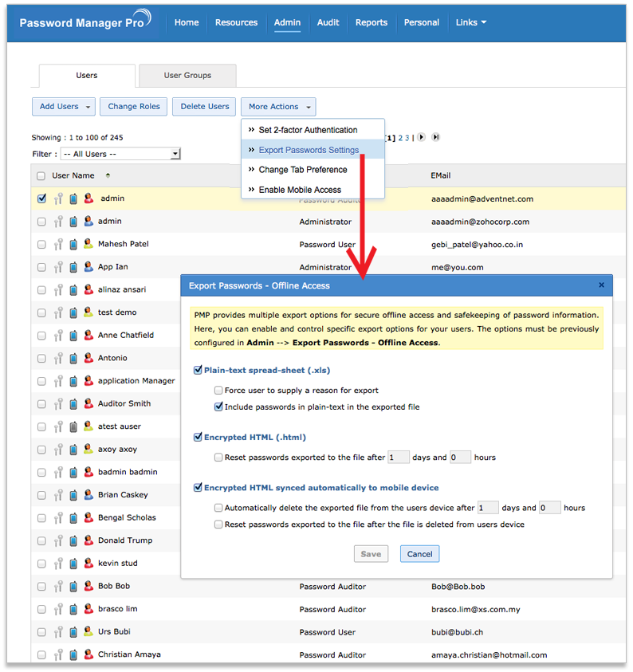Click the Delete Users button
Screen dimensions: 633x672
tap(204, 107)
